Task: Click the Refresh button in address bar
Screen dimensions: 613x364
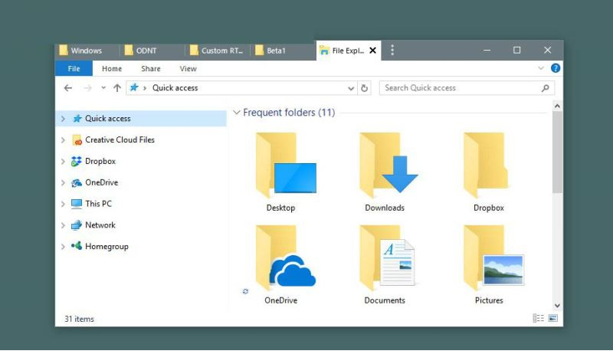Action: pyautogui.click(x=365, y=88)
